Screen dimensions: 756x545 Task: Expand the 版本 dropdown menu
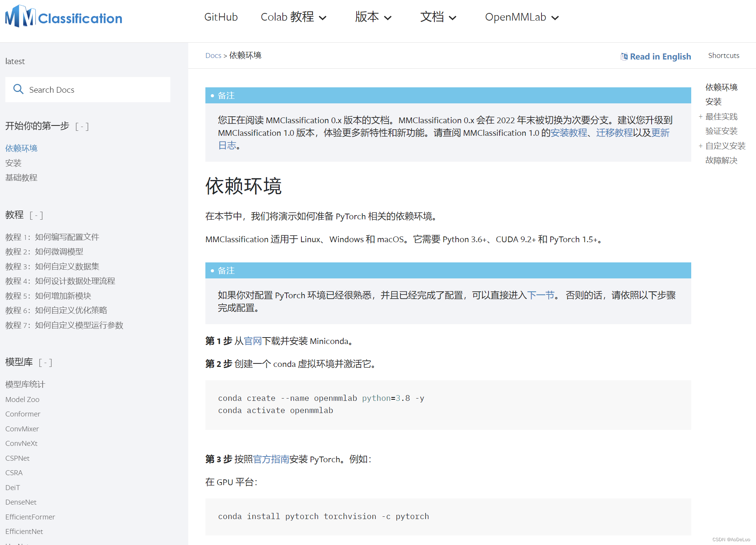click(373, 17)
